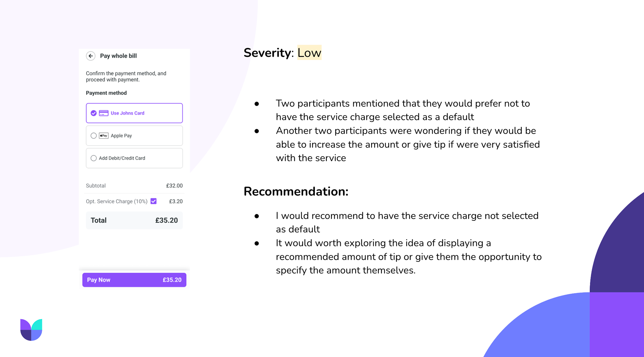Click the Pay whole bill title
Viewport: 644px width, 357px height.
pos(118,56)
